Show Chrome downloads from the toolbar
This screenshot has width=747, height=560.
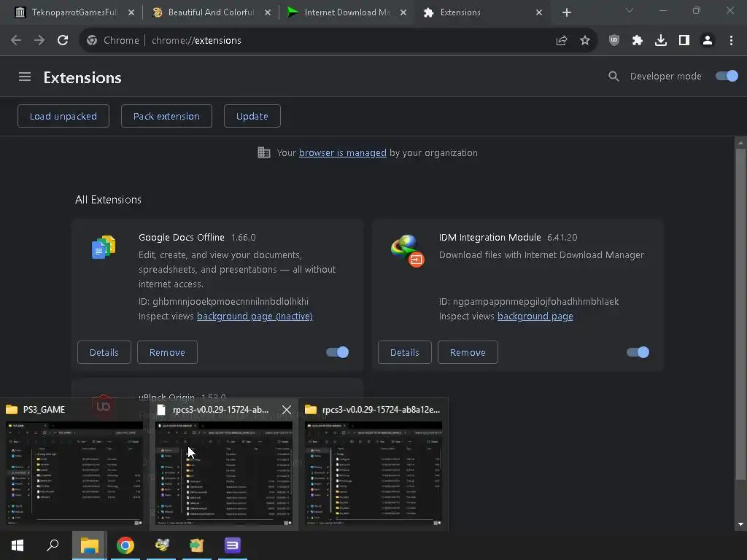coord(661,41)
